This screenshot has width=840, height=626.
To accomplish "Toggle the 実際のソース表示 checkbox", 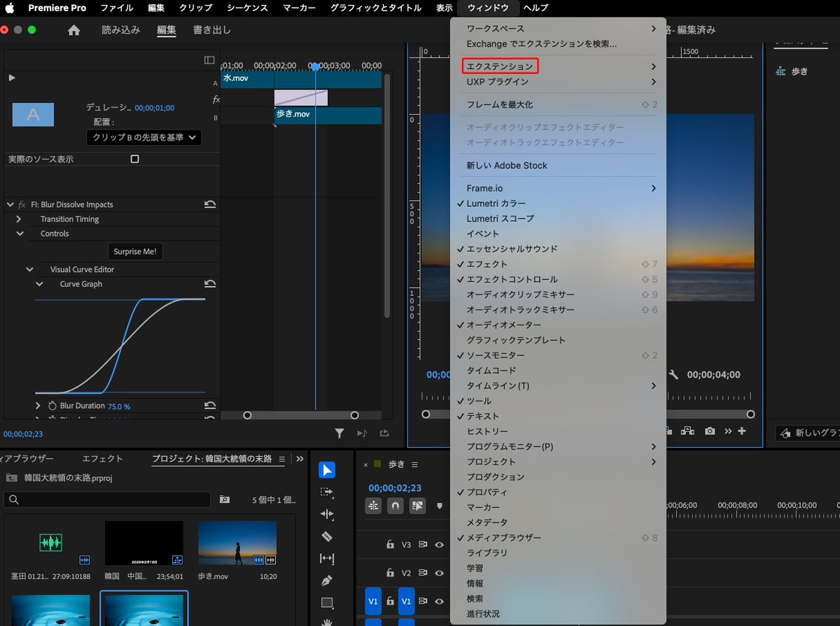I will click(135, 159).
